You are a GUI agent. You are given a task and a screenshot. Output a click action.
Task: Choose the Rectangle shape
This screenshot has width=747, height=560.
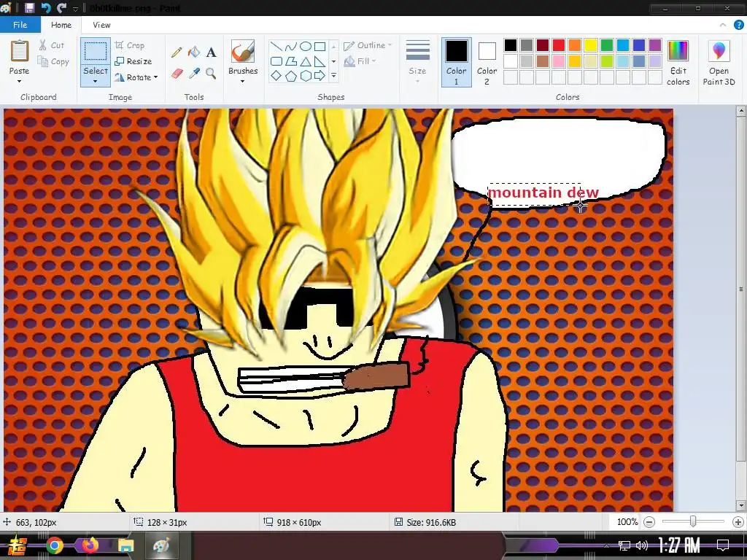[320, 46]
